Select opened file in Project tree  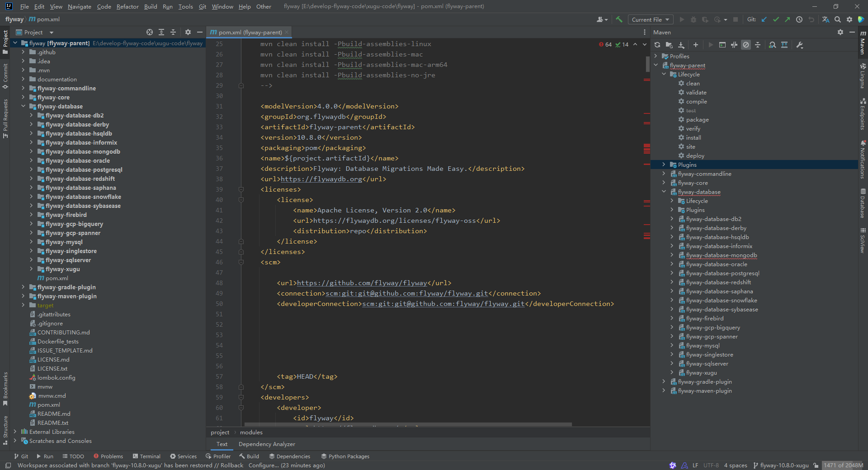150,32
